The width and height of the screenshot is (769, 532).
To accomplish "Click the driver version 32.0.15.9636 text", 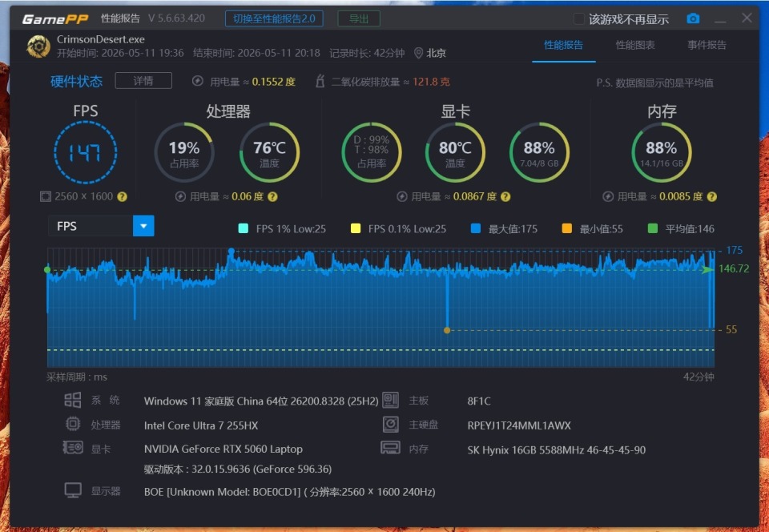I will [x=238, y=470].
